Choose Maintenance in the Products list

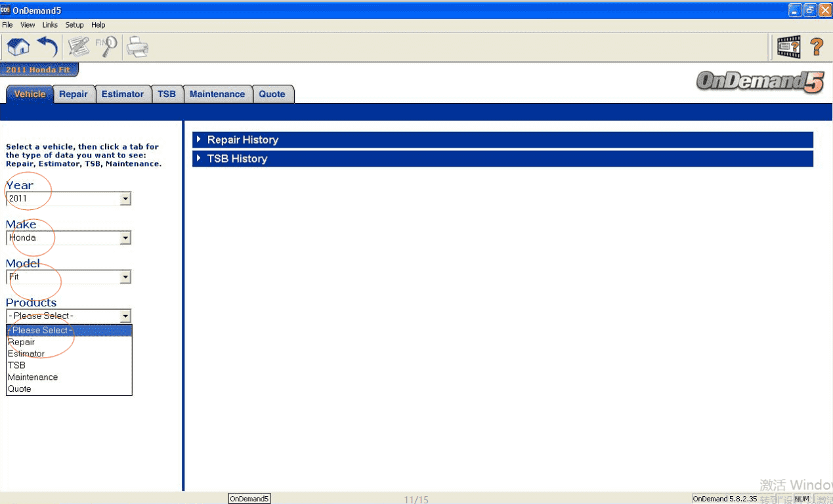69,377
